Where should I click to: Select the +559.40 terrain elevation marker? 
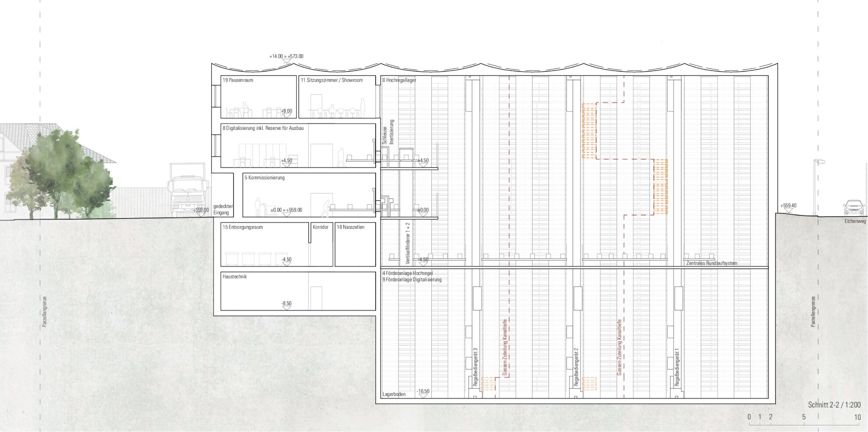tap(788, 206)
